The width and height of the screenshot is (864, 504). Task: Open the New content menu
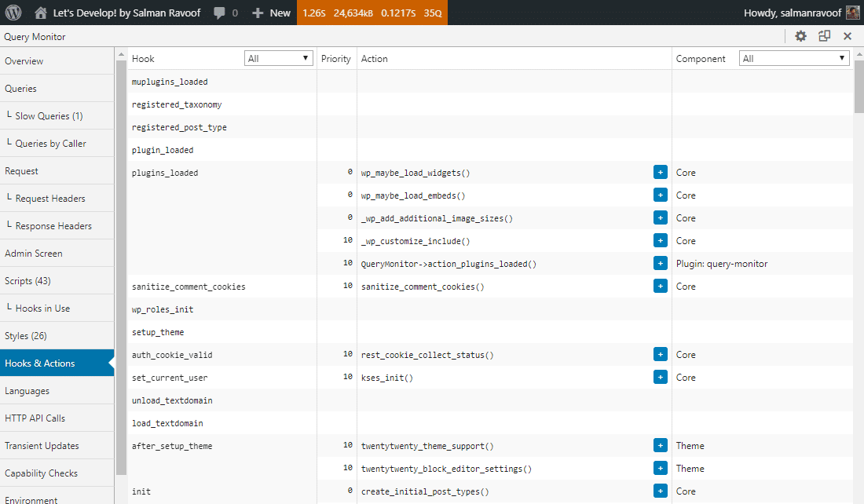(x=271, y=13)
